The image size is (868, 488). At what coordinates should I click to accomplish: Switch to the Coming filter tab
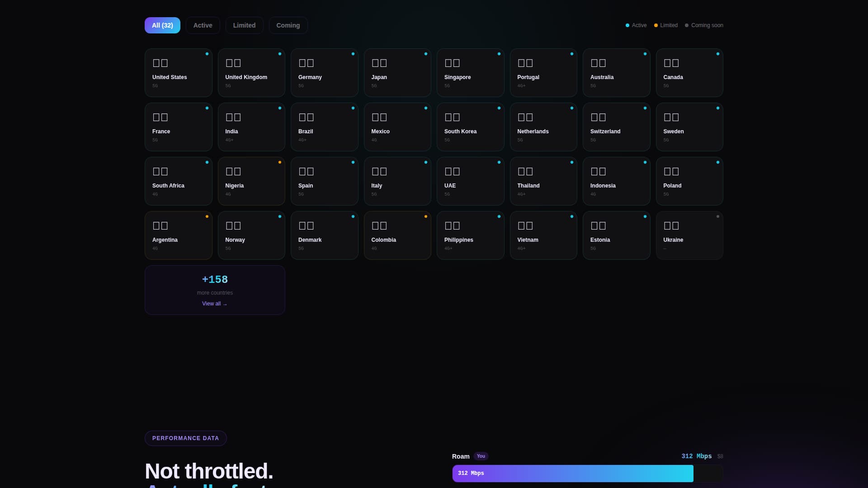click(288, 25)
